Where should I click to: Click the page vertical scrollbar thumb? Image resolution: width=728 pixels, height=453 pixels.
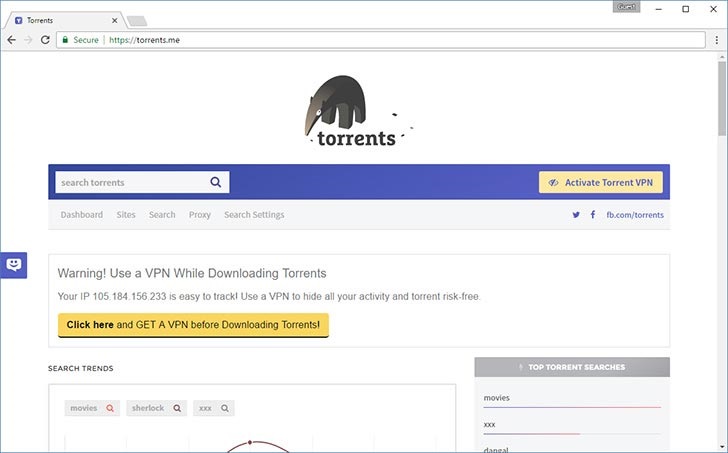[722, 98]
